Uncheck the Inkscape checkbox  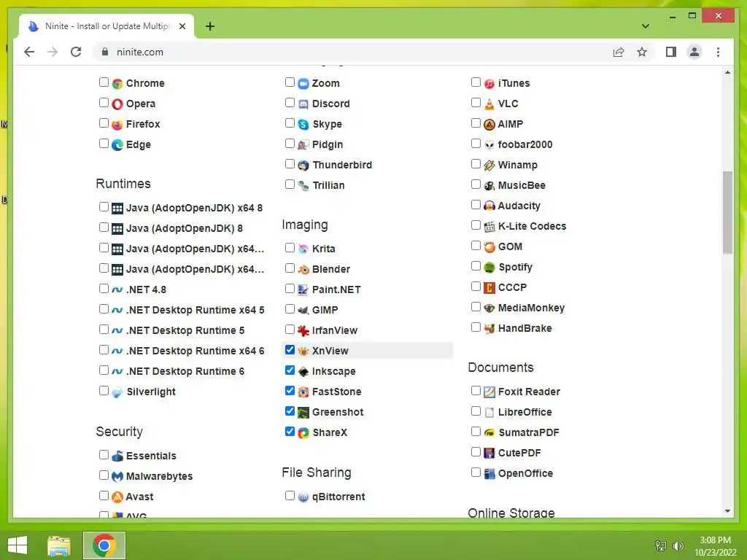(290, 370)
